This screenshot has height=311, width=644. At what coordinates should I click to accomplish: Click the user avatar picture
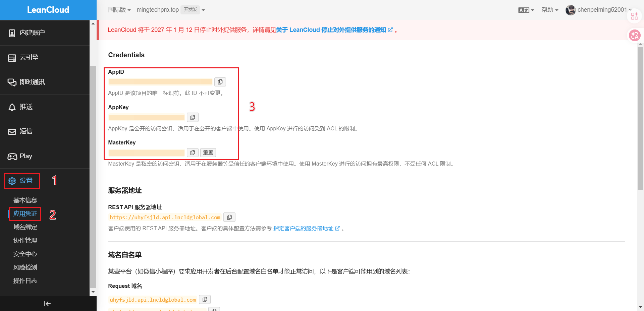(x=571, y=10)
